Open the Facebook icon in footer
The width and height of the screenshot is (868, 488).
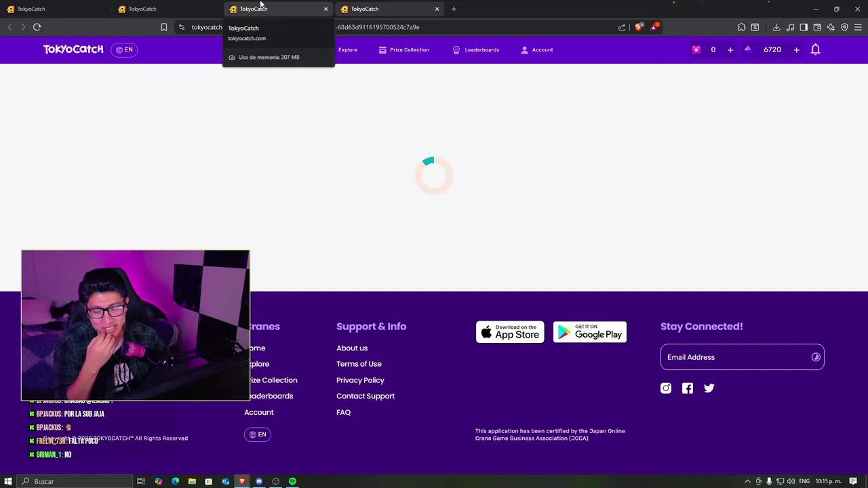click(x=688, y=388)
